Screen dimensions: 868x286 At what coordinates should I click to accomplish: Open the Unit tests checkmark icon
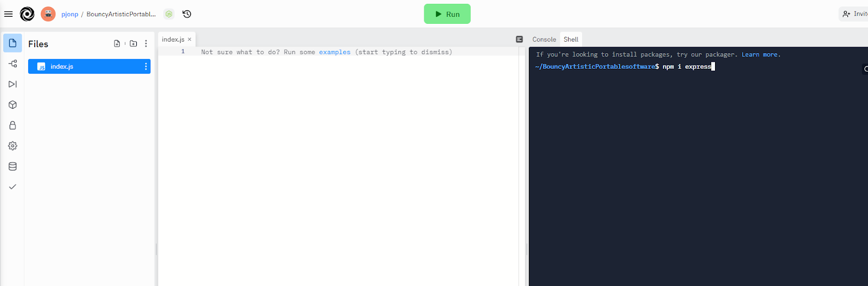[12, 186]
